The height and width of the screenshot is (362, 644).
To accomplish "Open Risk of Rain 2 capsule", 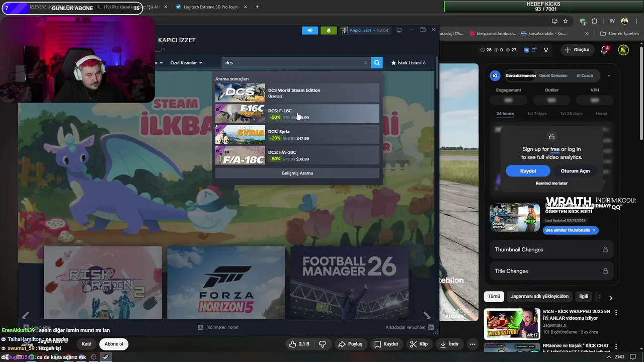I will 103,282.
